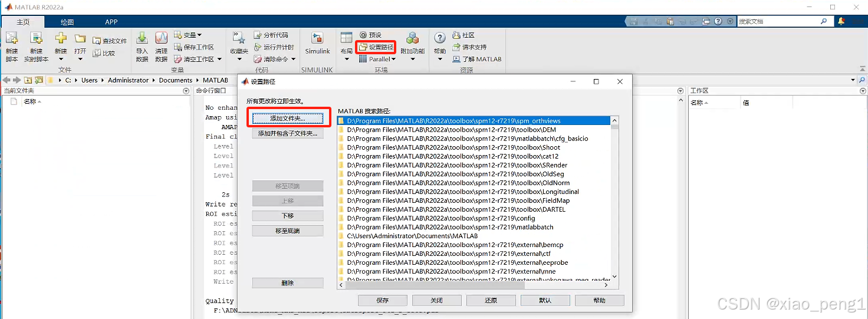Click 默认 (Default) button
This screenshot has width=868, height=319.
click(545, 300)
